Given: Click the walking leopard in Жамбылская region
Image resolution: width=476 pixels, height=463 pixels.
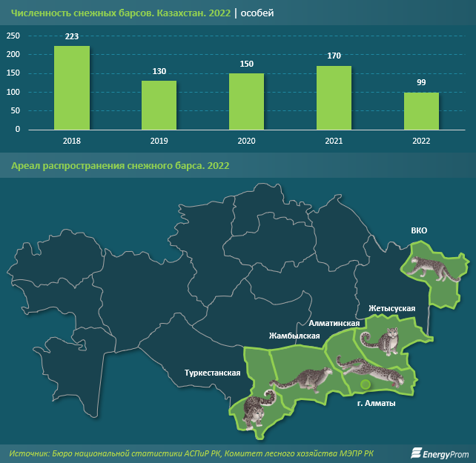Looking at the screenshot, I should (x=301, y=381).
